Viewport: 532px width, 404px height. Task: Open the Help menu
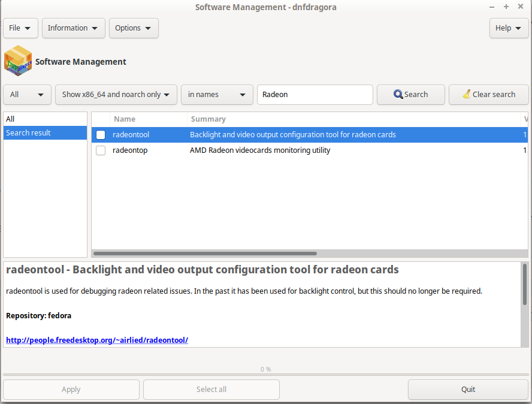coord(509,28)
